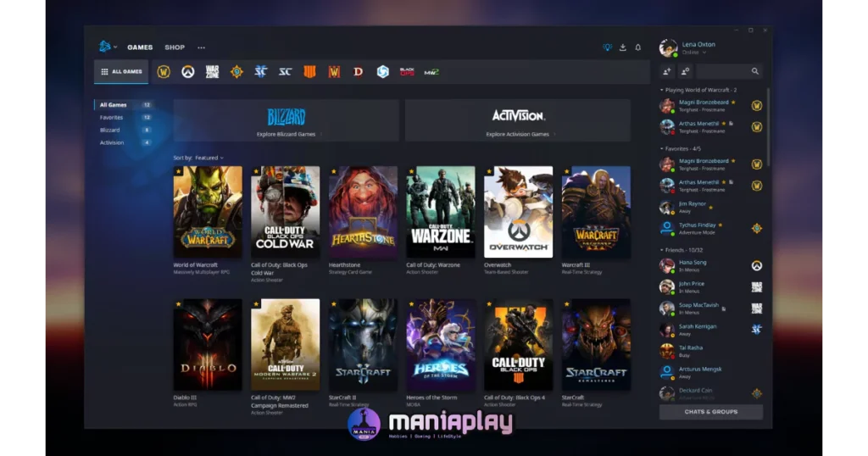The width and height of the screenshot is (868, 456).
Task: Select All Games filter in sidebar
Action: tap(125, 104)
